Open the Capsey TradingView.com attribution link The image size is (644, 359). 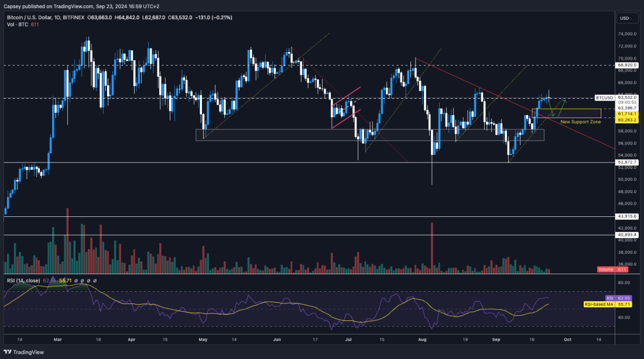(x=50, y=6)
